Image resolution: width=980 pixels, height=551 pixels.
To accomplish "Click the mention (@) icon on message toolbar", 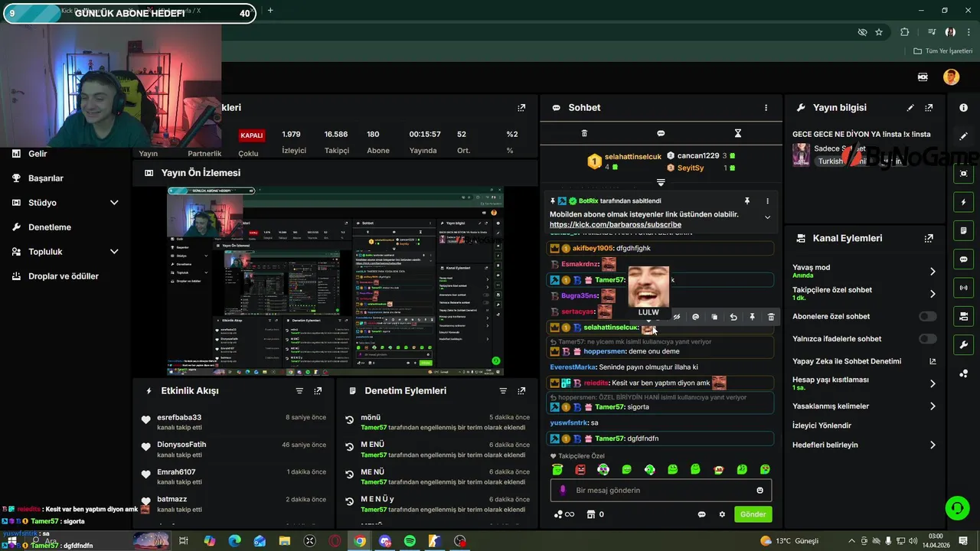I will tap(695, 317).
